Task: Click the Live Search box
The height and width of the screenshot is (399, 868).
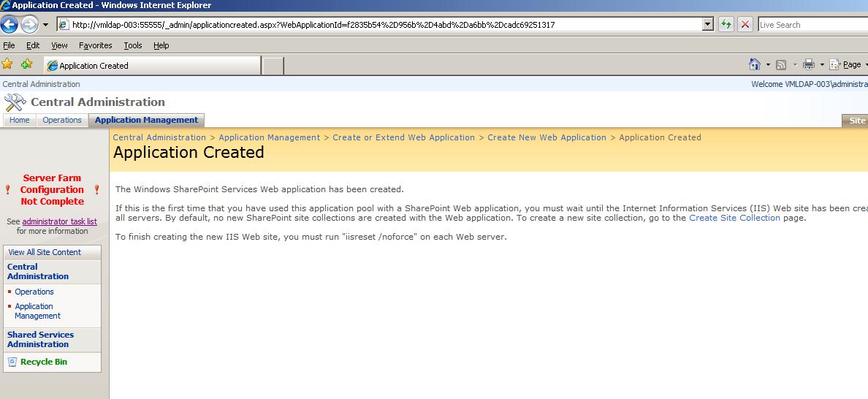Action: (x=812, y=25)
